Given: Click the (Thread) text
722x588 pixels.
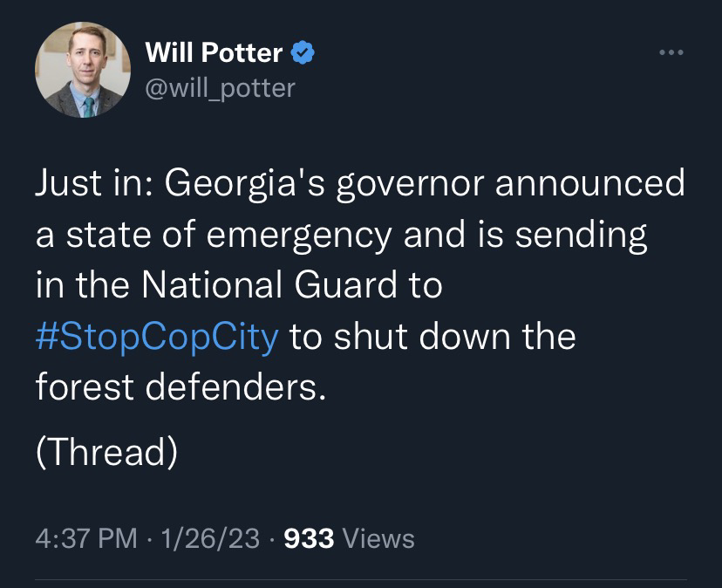Looking at the screenshot, I should (106, 451).
